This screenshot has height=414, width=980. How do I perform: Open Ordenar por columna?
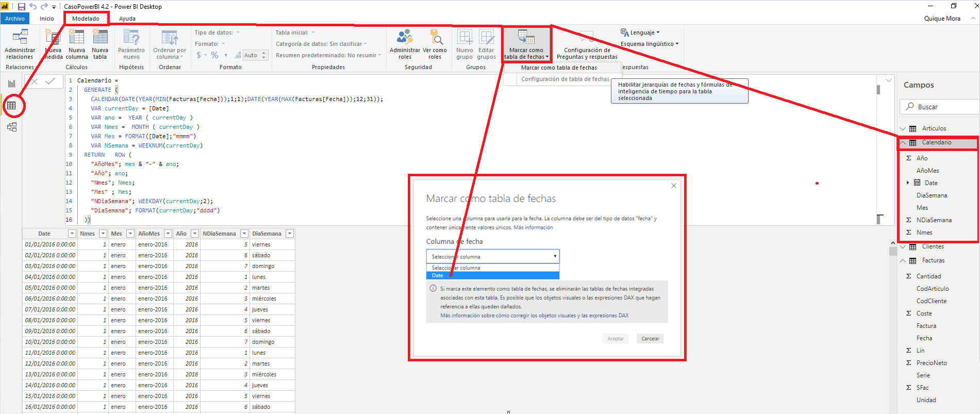pos(170,44)
